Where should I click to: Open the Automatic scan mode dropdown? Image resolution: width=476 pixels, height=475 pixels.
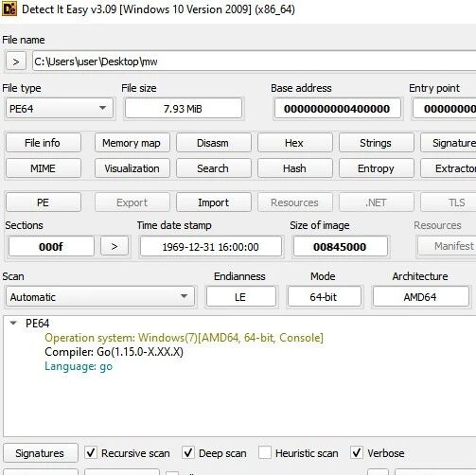point(100,297)
